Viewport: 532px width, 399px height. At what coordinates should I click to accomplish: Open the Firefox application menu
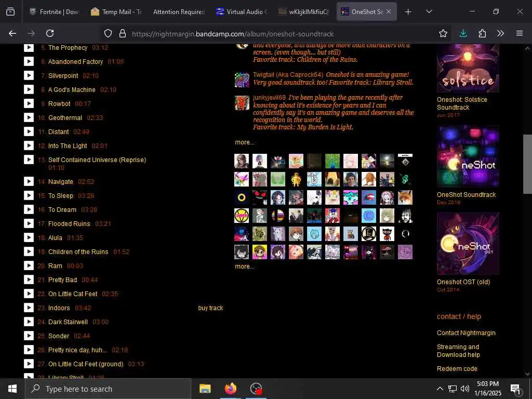coord(520,33)
